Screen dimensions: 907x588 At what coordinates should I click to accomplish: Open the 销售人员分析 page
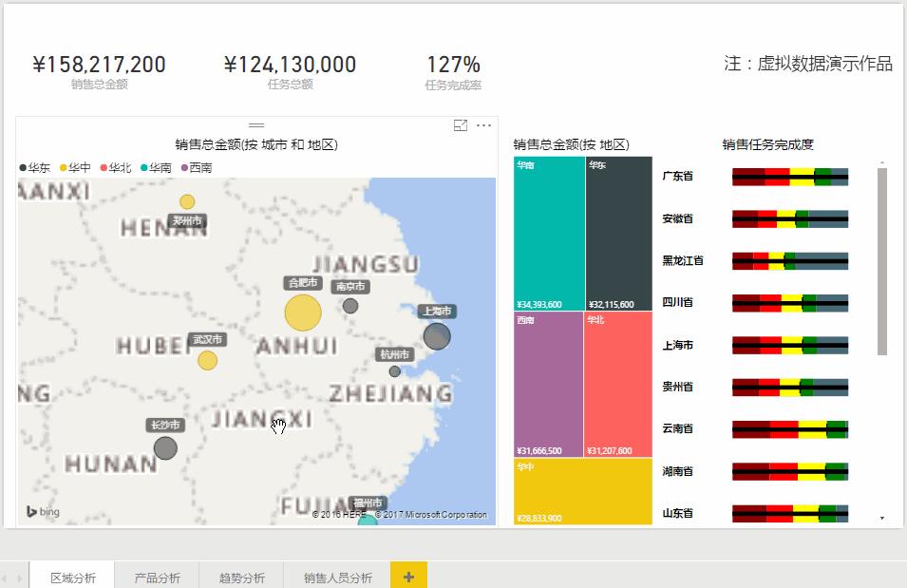(x=336, y=575)
